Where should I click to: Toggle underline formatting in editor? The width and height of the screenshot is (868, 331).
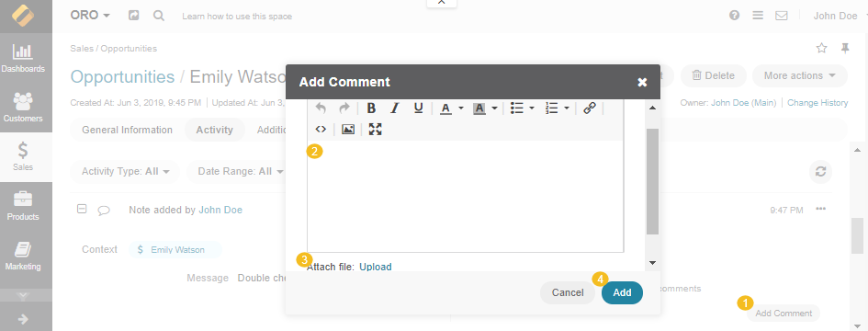click(419, 108)
